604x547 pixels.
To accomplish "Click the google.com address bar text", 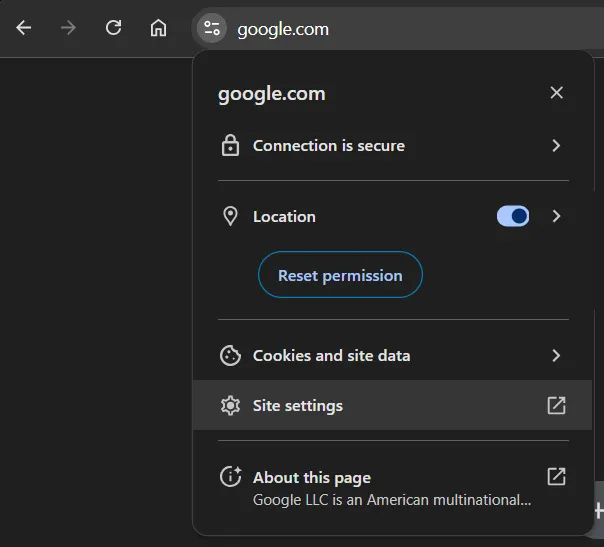I will [283, 29].
